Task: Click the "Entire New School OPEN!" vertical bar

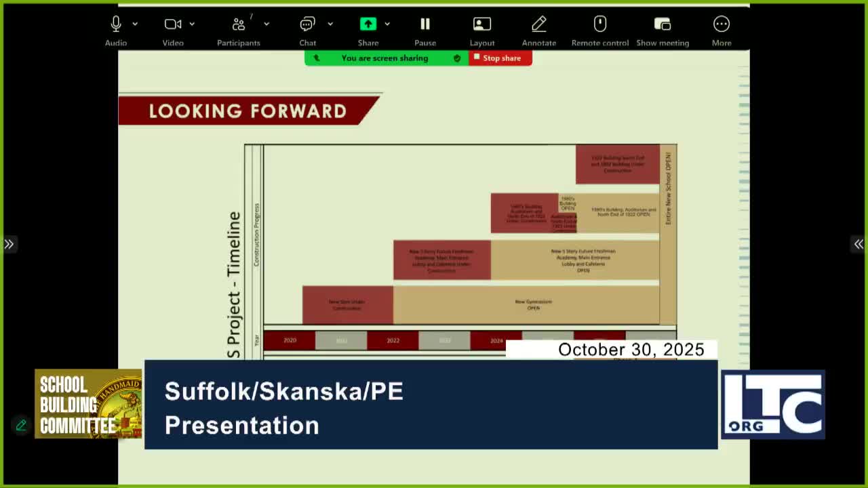Action: pyautogui.click(x=668, y=235)
